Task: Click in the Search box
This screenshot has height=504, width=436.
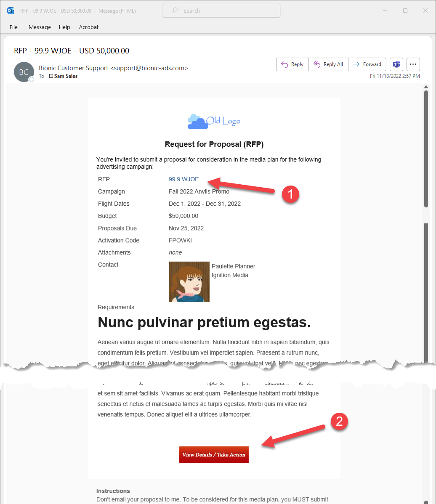Action: (221, 11)
